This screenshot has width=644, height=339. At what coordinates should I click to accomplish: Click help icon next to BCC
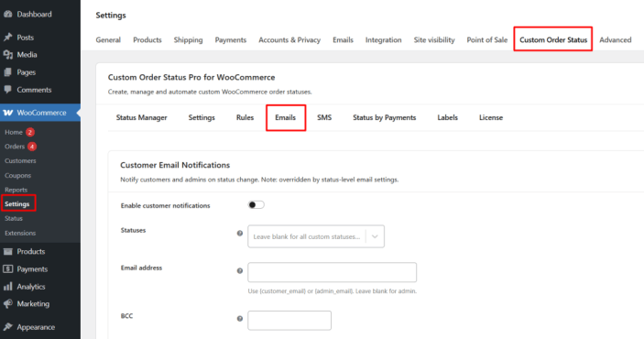(240, 319)
